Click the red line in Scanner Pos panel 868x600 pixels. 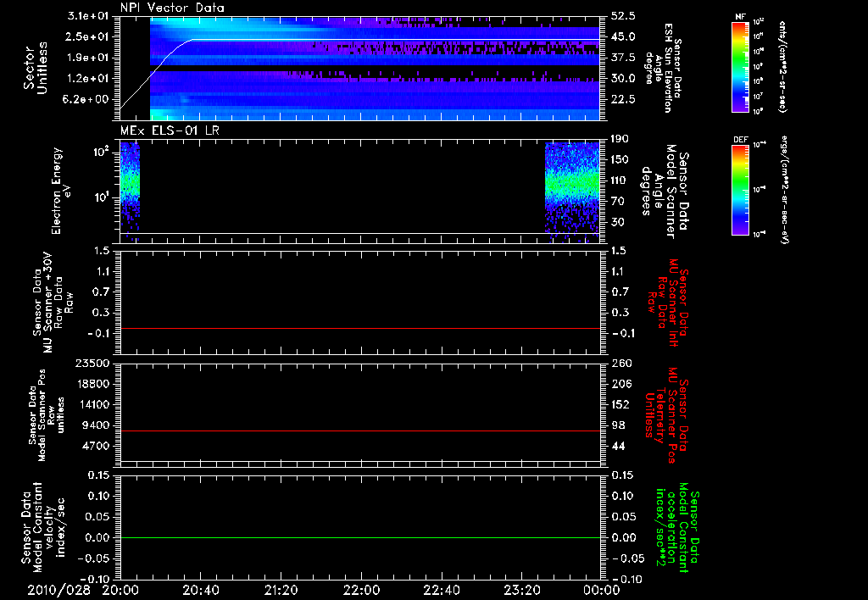(360, 431)
